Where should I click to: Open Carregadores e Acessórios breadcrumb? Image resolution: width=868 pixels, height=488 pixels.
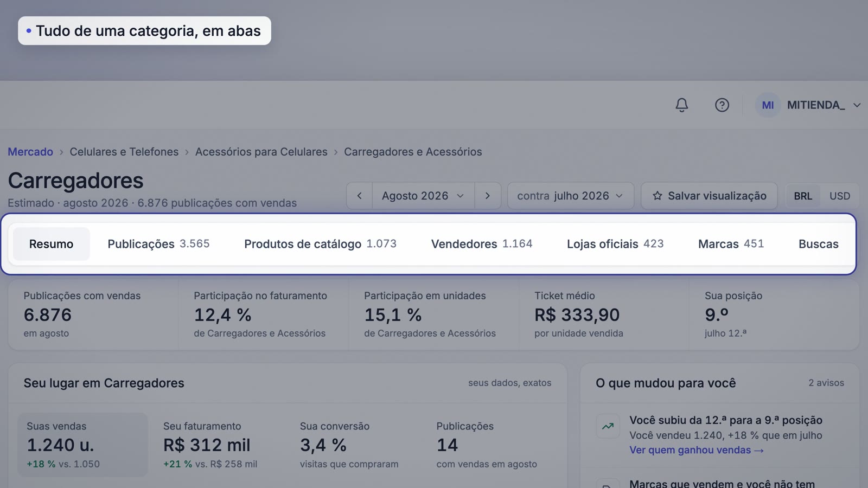tap(413, 152)
